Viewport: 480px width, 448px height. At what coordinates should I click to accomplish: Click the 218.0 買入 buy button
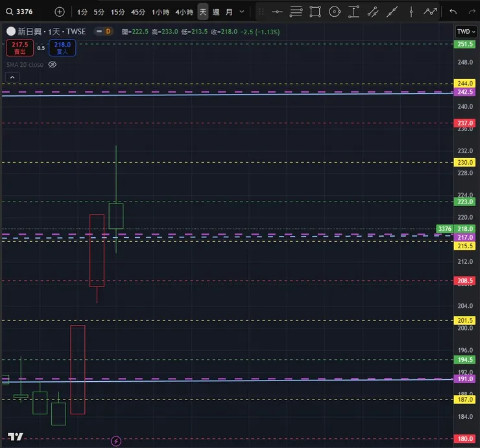click(62, 48)
